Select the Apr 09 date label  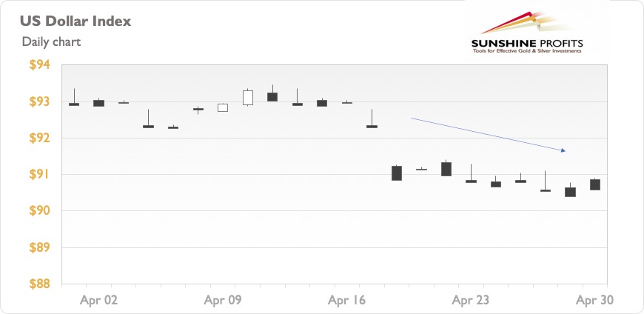[x=223, y=301]
